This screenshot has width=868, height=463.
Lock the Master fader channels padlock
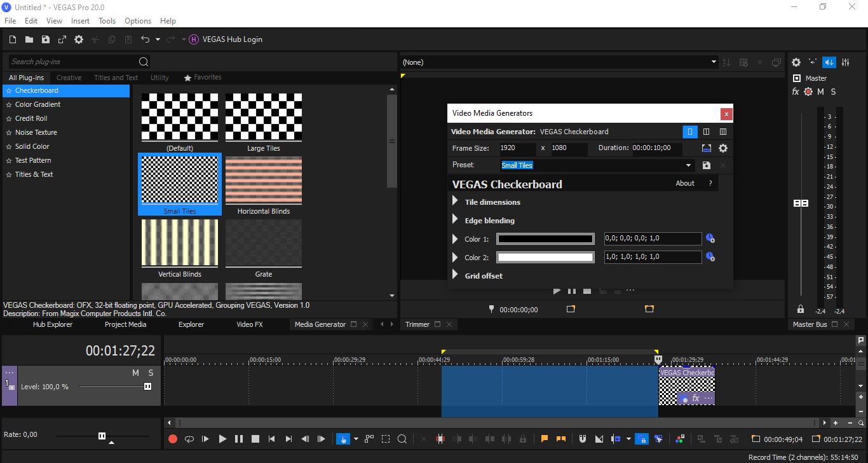(x=801, y=309)
